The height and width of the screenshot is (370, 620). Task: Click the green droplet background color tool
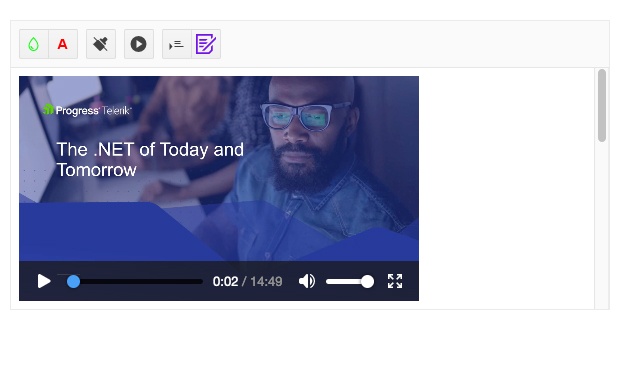coord(34,44)
